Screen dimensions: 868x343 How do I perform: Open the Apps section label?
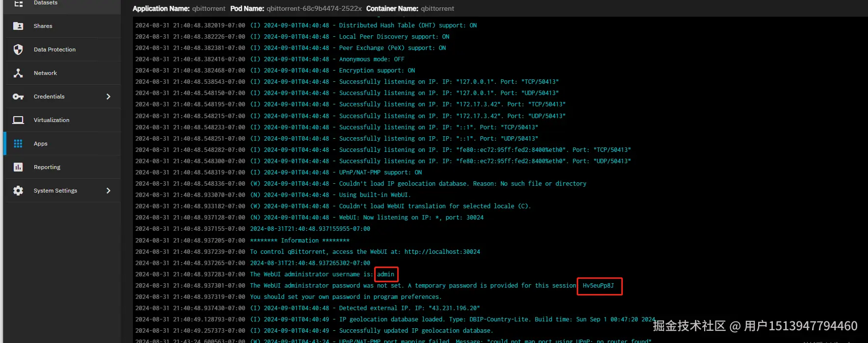[41, 144]
